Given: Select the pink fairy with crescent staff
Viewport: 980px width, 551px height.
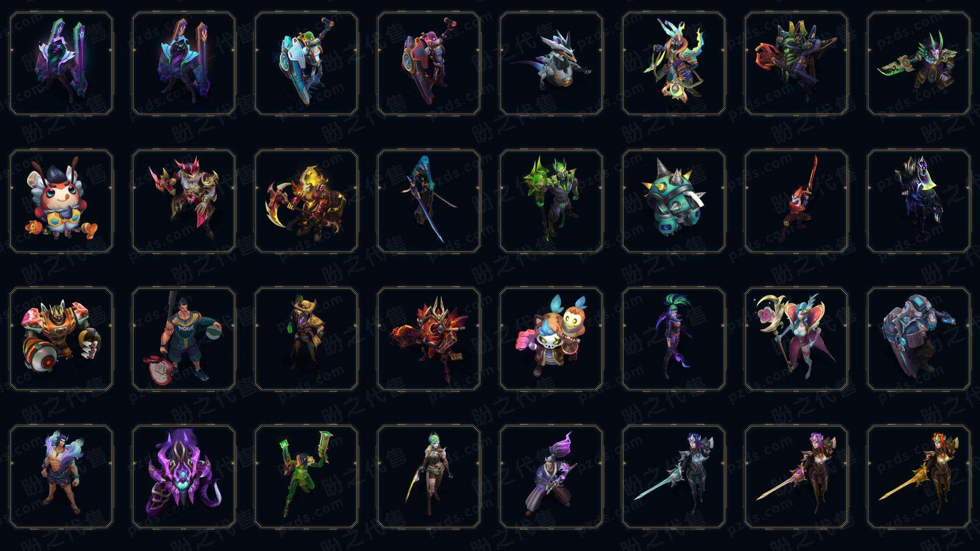Looking at the screenshot, I should 796,339.
